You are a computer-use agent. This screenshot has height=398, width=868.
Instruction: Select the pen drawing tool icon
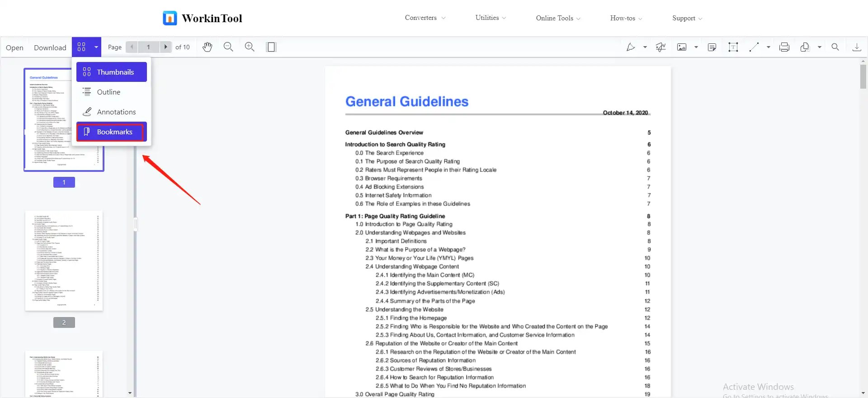631,47
